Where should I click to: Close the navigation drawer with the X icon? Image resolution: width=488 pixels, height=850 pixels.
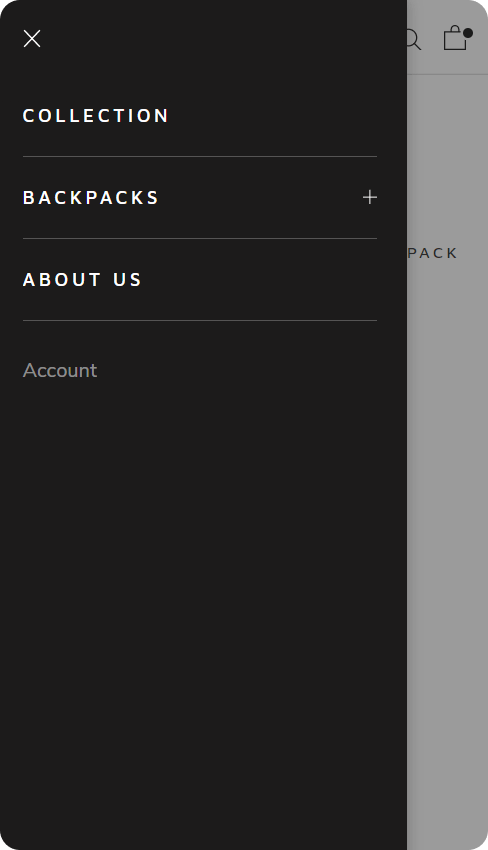(32, 38)
